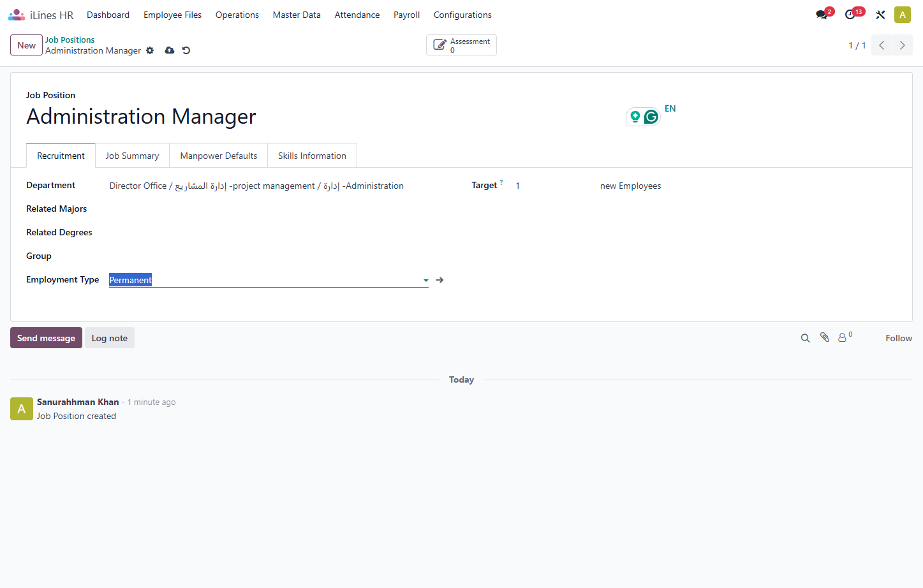This screenshot has height=588, width=923.
Task: Search messages with the magnifier icon
Action: [x=806, y=338]
